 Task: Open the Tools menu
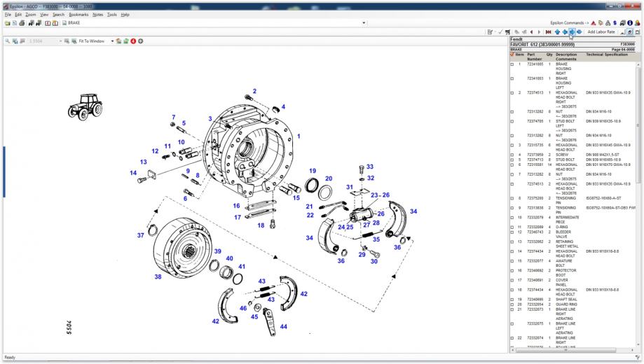pos(111,15)
